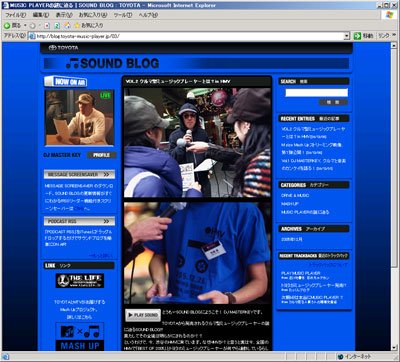Open the Back button history dropdown arrow
Viewport: 400px width, 362px height.
click(x=25, y=26)
